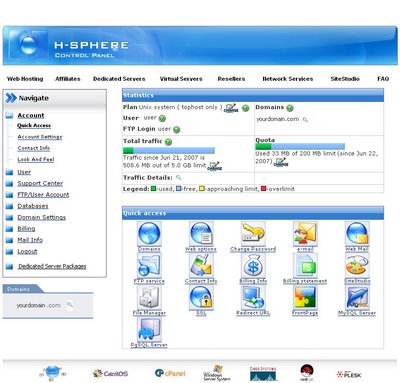The image size is (400, 383).
Task: Open the PgSQL Server elephant icon
Action: [149, 329]
